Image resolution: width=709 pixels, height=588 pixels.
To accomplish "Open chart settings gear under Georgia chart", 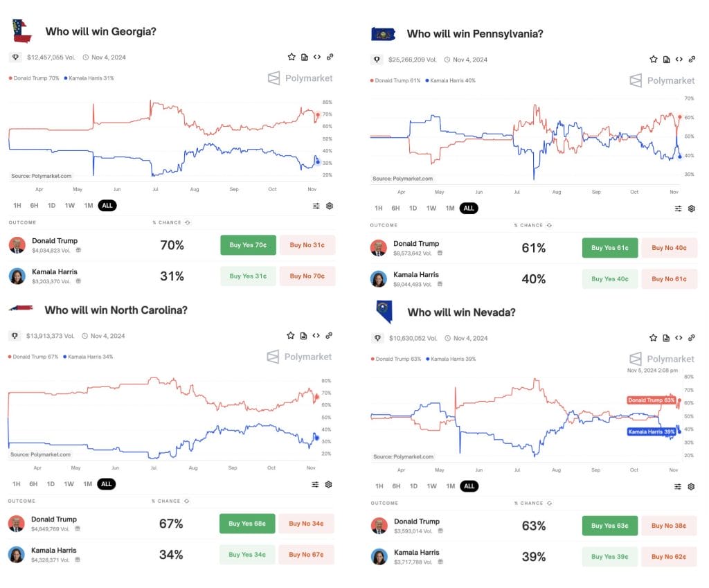I will coord(330,206).
